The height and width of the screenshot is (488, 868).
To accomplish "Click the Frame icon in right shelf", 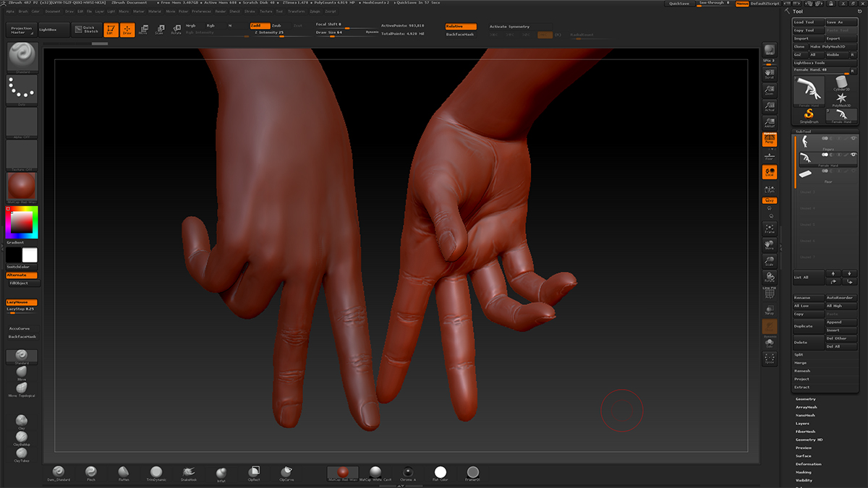I will point(770,229).
